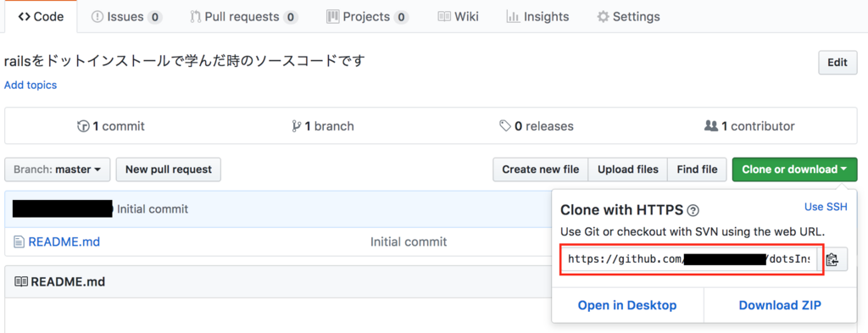Screen dimensions: 868x333
Task: Open the Pull requests tab
Action: [243, 17]
